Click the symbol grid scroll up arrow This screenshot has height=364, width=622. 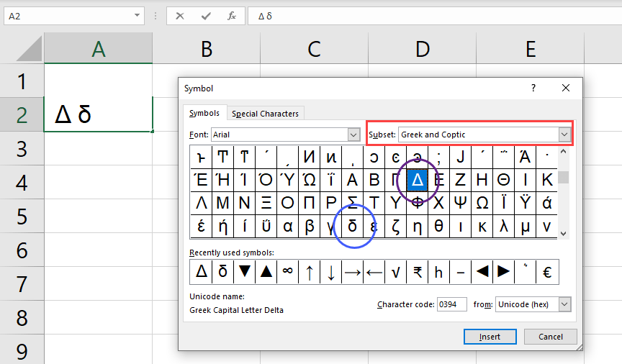point(563,152)
